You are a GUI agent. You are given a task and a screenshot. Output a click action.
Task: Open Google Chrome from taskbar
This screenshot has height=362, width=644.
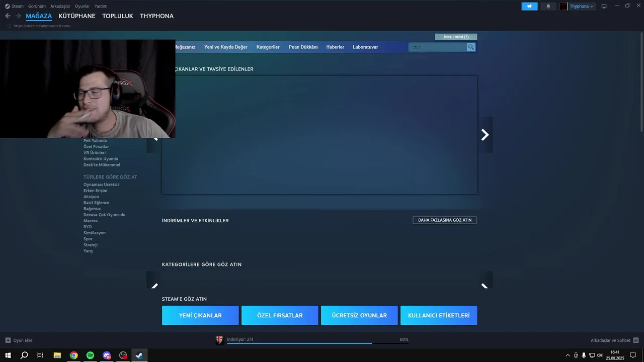click(x=74, y=355)
